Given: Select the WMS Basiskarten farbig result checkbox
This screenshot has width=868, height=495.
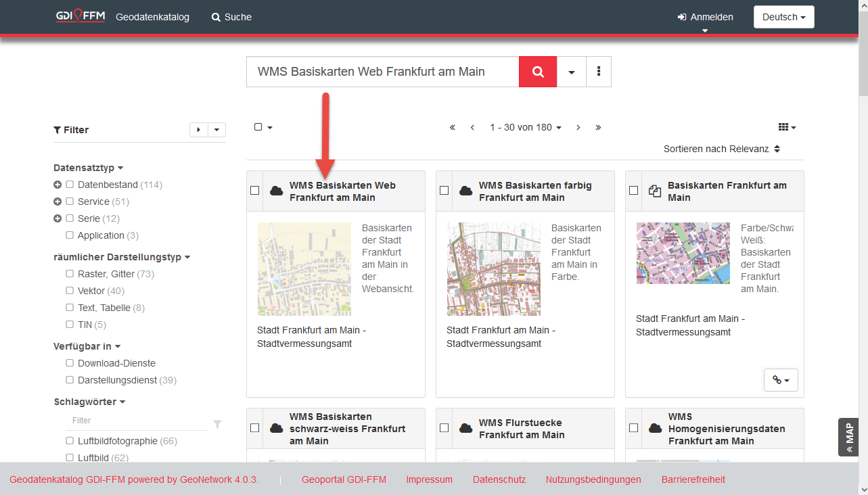Looking at the screenshot, I should tap(444, 191).
